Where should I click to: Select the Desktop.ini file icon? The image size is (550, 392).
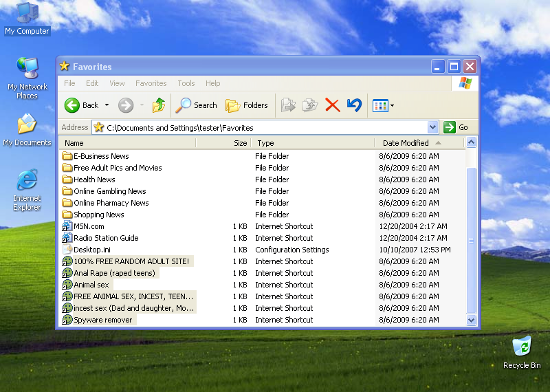click(x=67, y=250)
